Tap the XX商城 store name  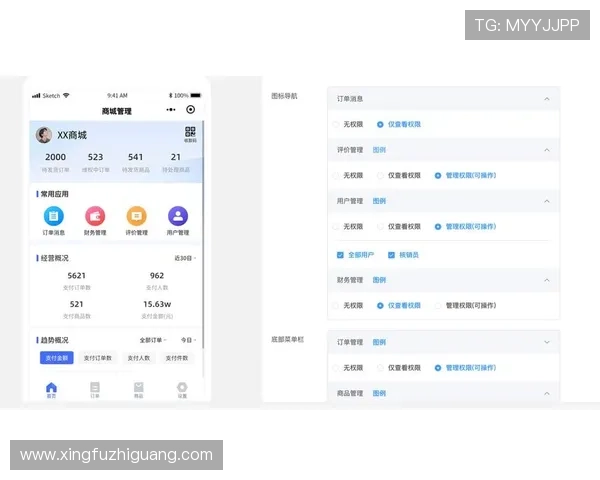click(x=72, y=135)
